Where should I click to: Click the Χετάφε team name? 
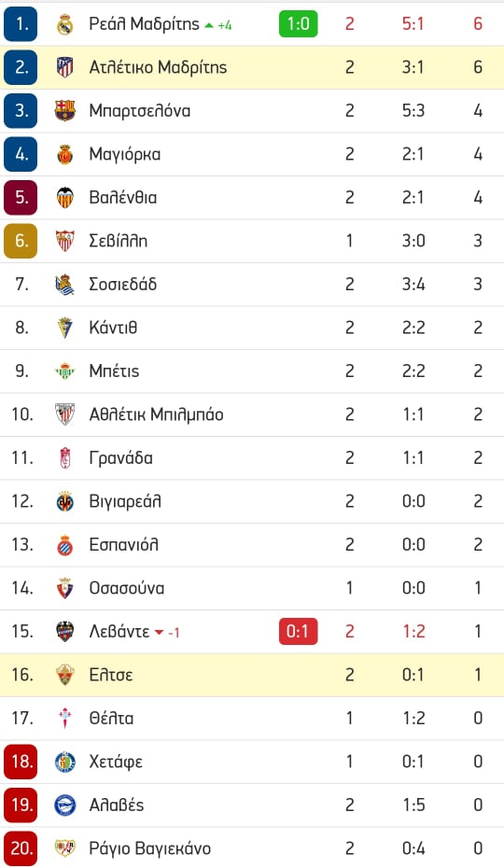pyautogui.click(x=116, y=763)
